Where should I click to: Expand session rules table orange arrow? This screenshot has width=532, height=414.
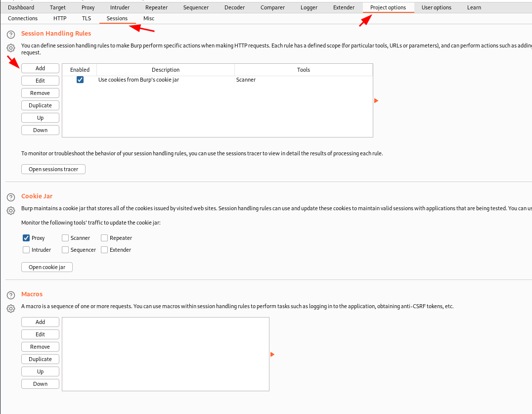coord(376,101)
